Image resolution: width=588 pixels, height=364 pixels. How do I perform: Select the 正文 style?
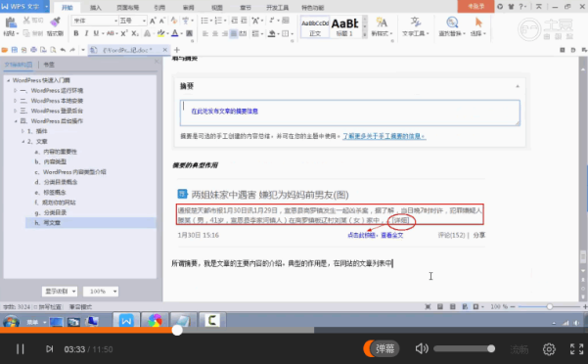[315, 27]
